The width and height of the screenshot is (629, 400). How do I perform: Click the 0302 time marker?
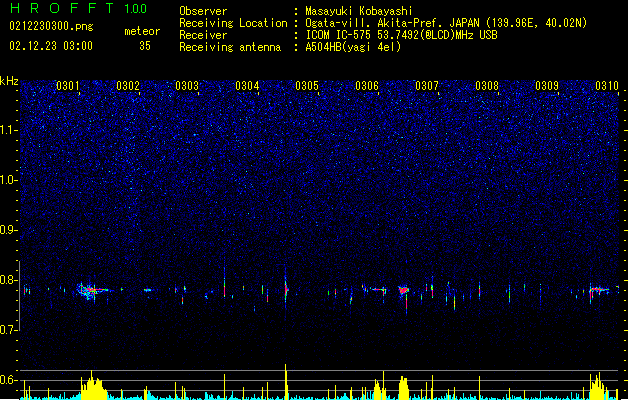128,86
